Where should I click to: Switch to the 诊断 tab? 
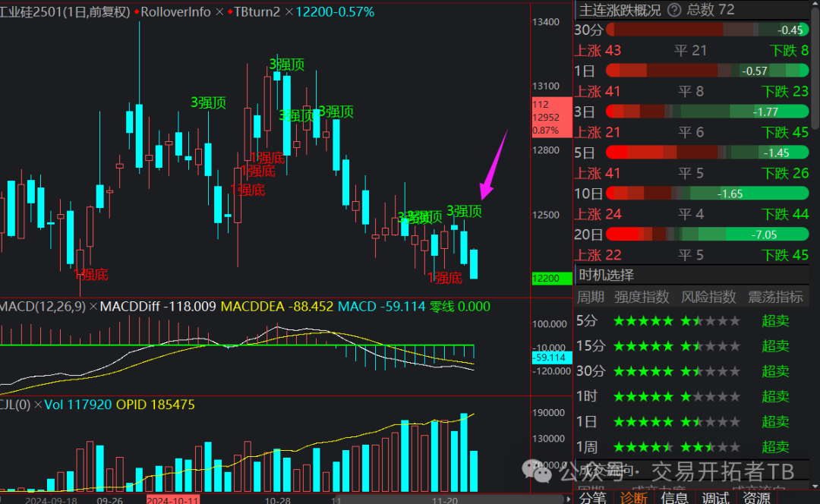point(633,498)
